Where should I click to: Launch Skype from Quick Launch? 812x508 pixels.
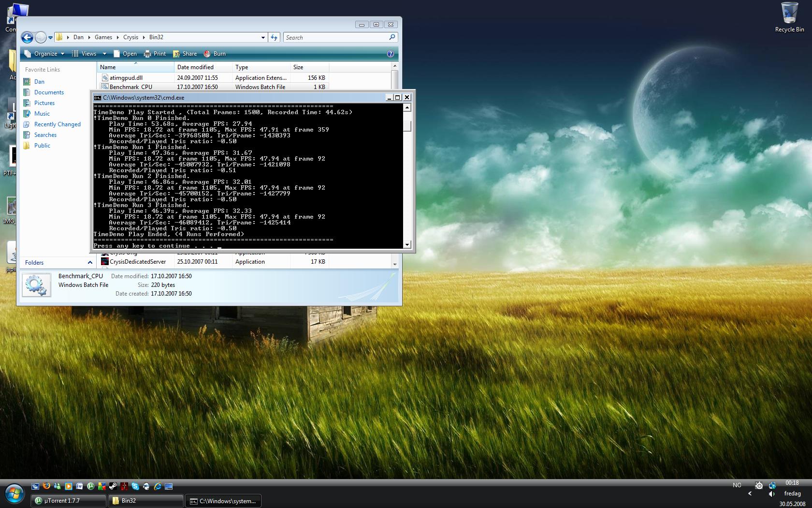[x=135, y=486]
